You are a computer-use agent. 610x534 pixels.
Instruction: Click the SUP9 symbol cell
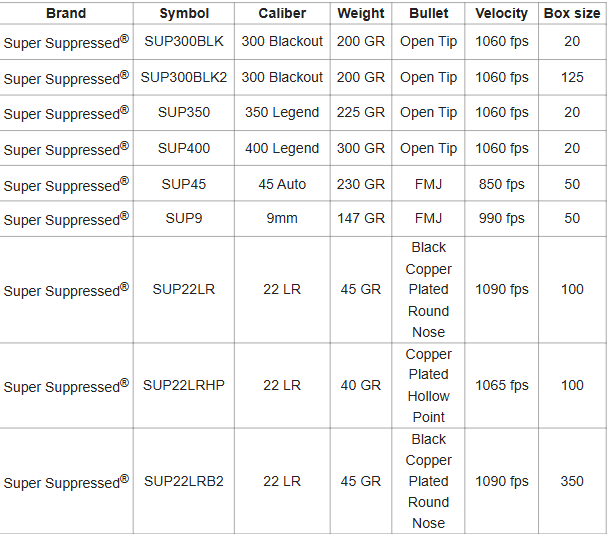(x=184, y=219)
